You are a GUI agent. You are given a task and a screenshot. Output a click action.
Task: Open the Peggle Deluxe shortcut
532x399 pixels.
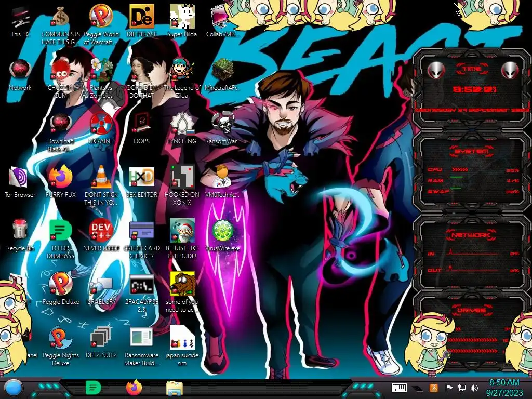(x=61, y=289)
